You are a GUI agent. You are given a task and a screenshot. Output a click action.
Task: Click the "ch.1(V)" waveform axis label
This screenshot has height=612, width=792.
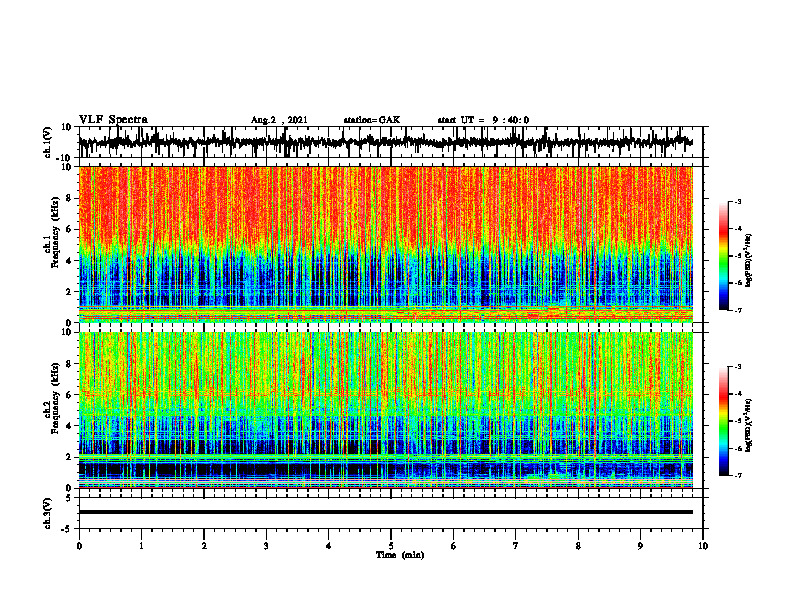(48, 142)
